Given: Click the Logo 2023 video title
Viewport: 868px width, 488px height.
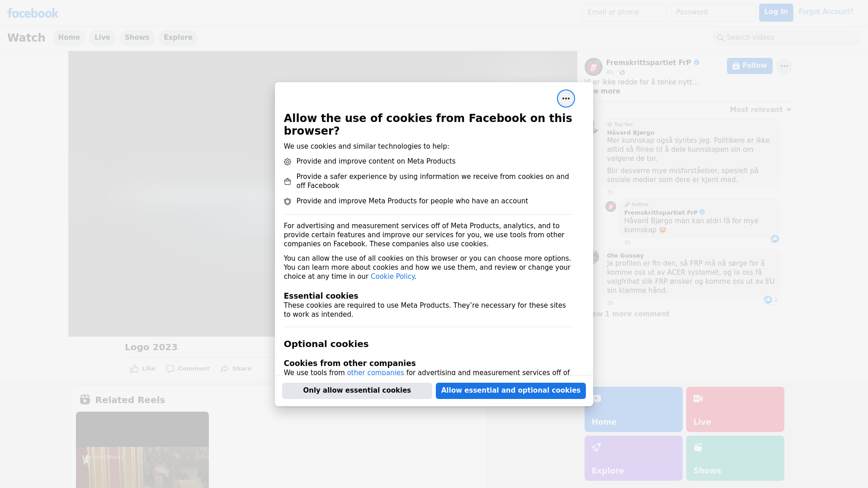Looking at the screenshot, I should click(x=151, y=347).
